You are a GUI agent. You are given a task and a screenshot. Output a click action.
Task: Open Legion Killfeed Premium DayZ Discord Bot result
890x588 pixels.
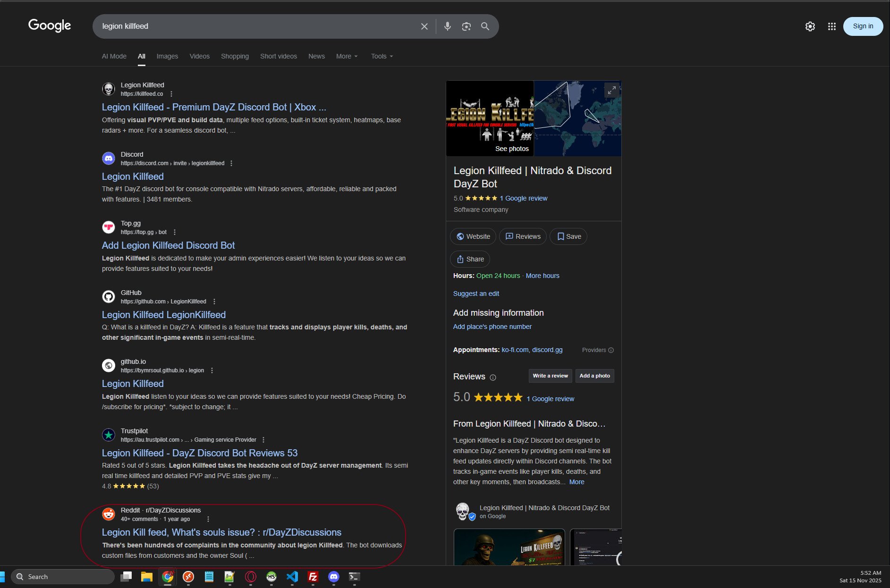click(214, 107)
